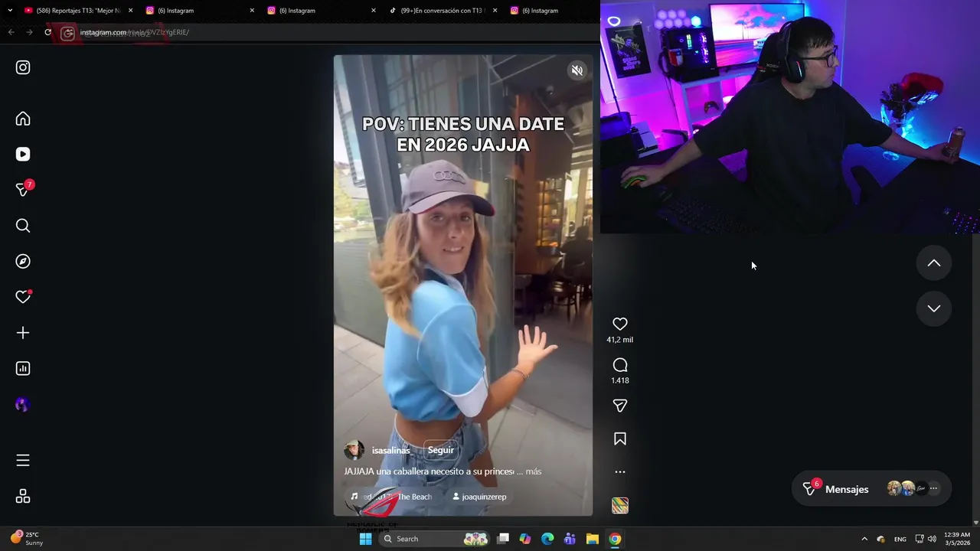Unmute the reel audio

[x=577, y=70]
